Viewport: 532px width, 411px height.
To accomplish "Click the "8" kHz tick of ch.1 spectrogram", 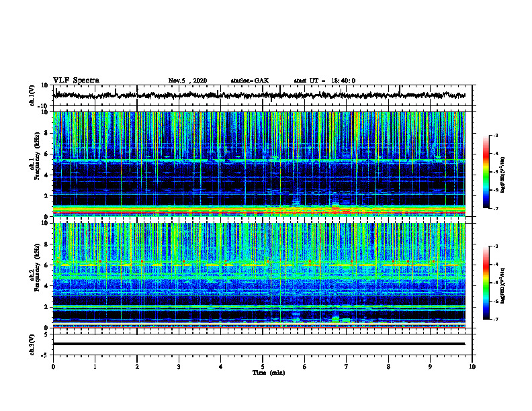I will 46,133.
